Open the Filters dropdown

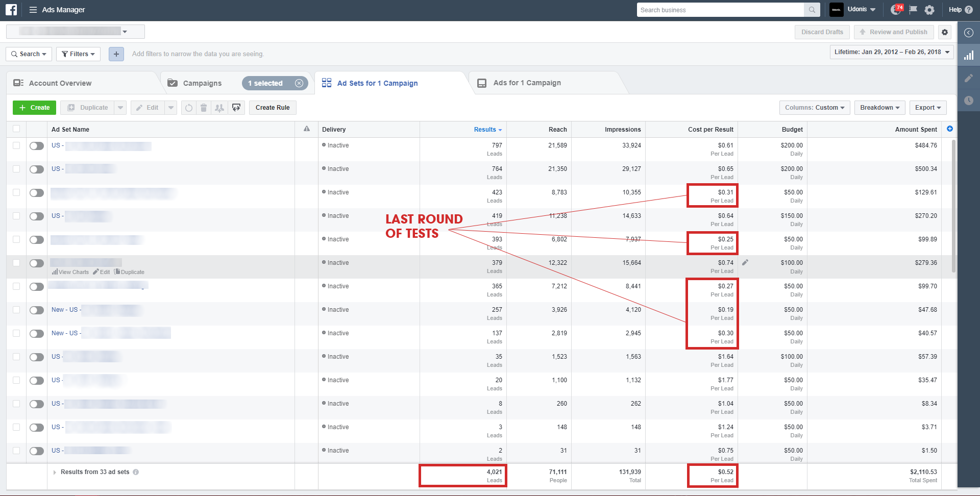pyautogui.click(x=78, y=54)
